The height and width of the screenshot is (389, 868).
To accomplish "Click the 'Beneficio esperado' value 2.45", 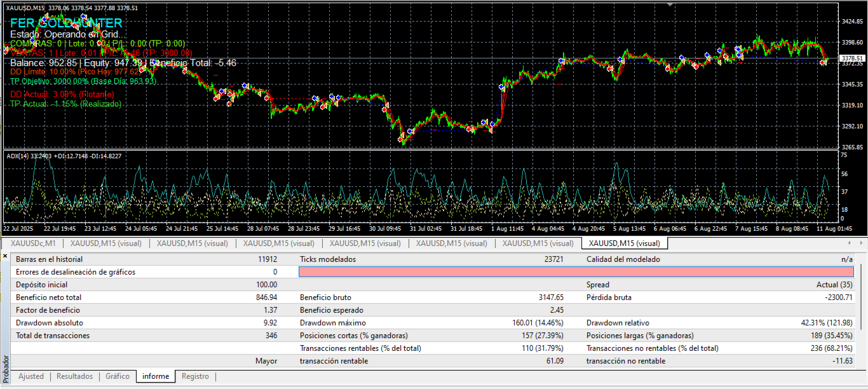I will coord(557,310).
